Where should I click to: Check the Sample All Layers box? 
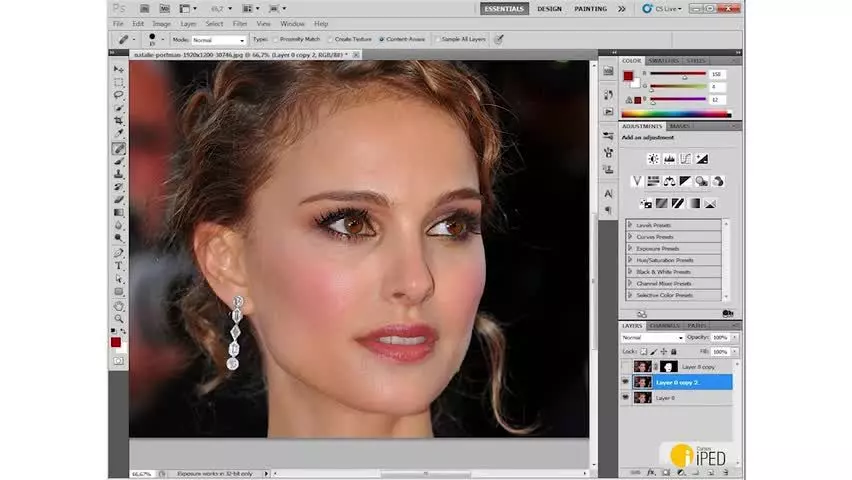click(437, 39)
